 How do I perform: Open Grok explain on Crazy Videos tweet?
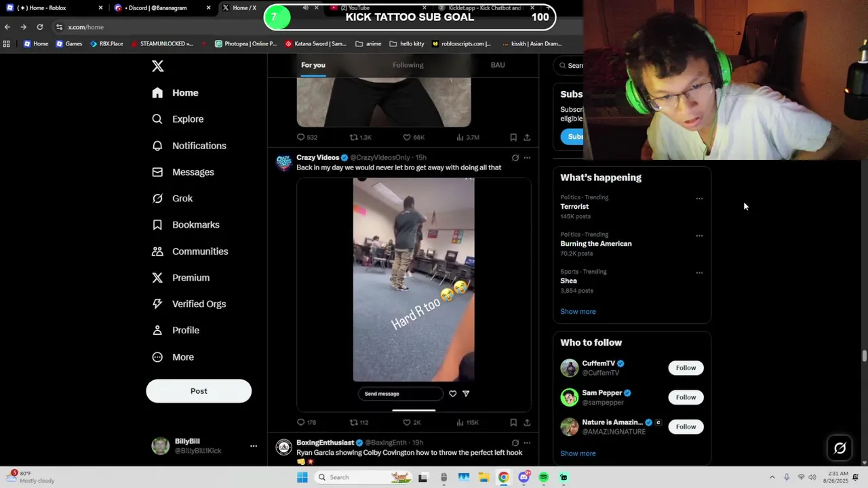(x=515, y=158)
